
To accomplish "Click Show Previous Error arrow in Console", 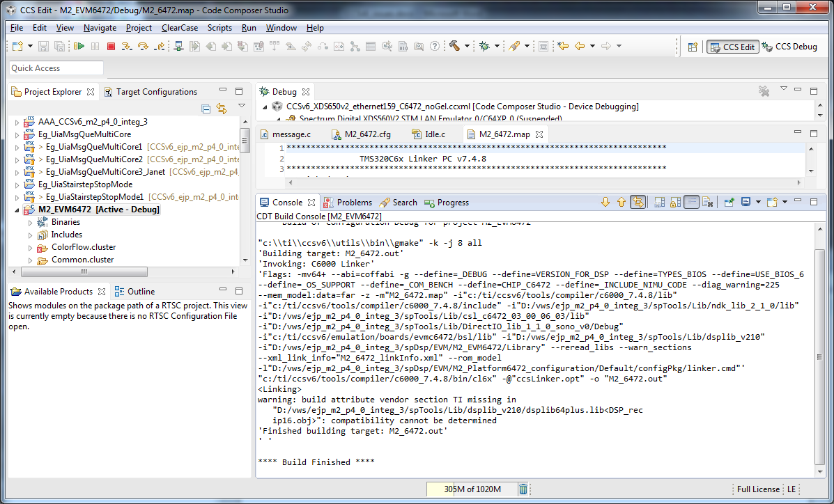I will pos(621,202).
